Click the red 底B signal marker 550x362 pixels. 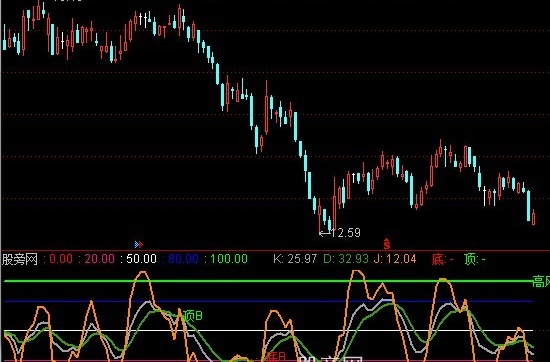(276, 357)
